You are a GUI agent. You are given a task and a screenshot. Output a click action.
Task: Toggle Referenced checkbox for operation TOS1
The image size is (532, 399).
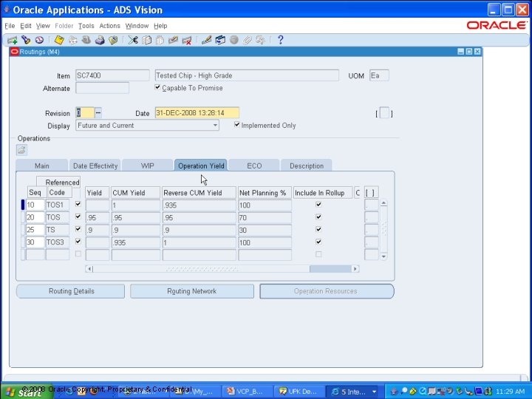(x=78, y=204)
